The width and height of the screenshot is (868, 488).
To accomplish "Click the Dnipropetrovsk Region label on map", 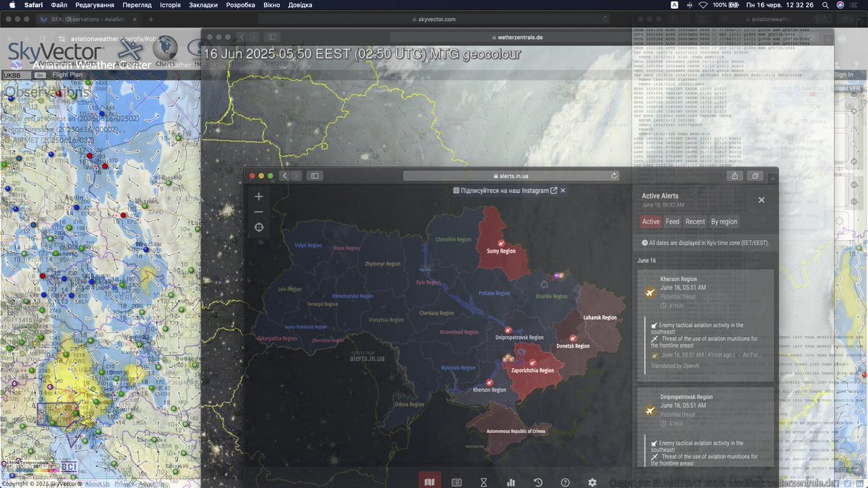I will tap(519, 338).
